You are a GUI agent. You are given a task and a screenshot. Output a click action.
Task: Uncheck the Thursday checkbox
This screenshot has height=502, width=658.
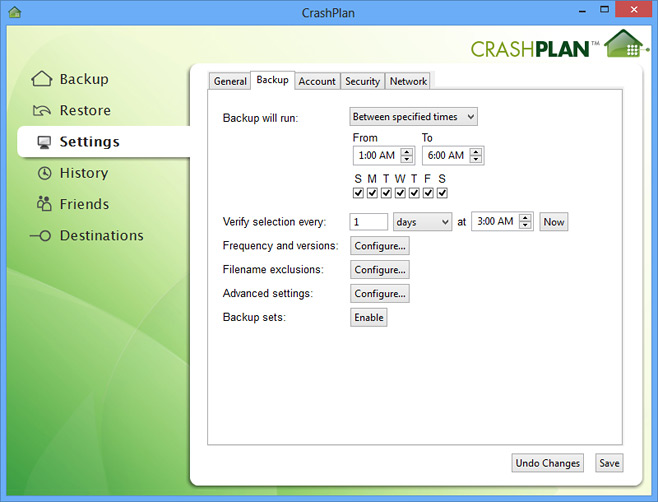coord(414,193)
